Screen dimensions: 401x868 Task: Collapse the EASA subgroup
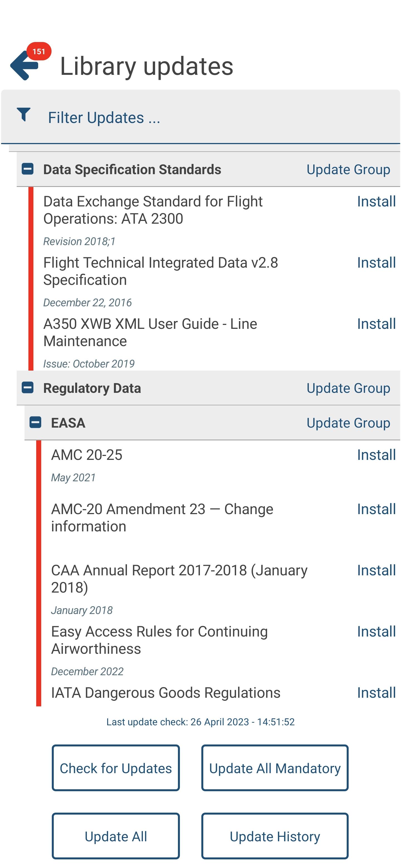point(35,422)
